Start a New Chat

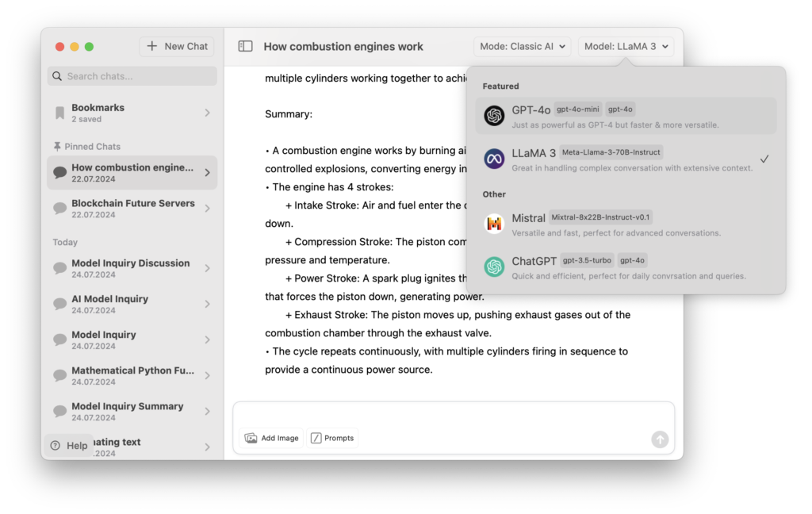coord(177,46)
